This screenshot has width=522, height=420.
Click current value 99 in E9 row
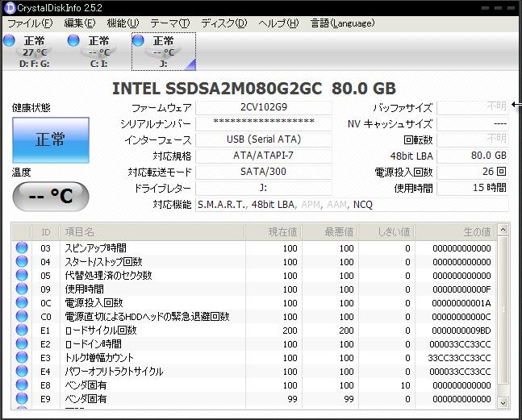(292, 399)
